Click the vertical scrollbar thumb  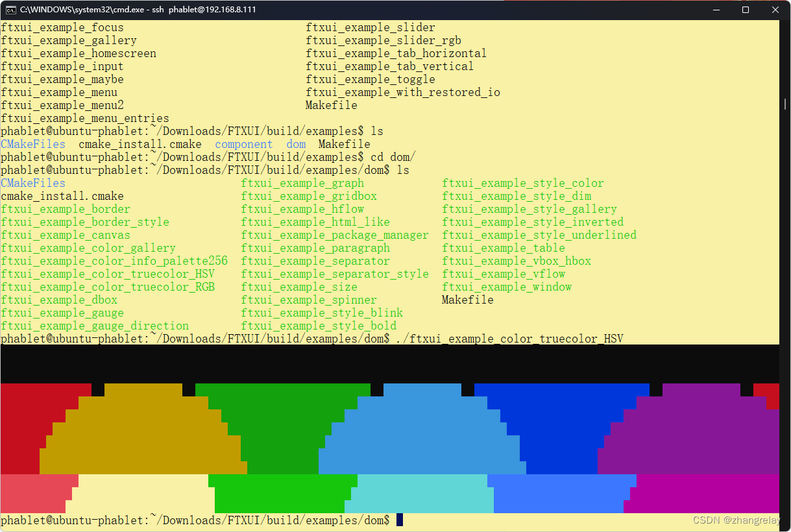[785, 104]
